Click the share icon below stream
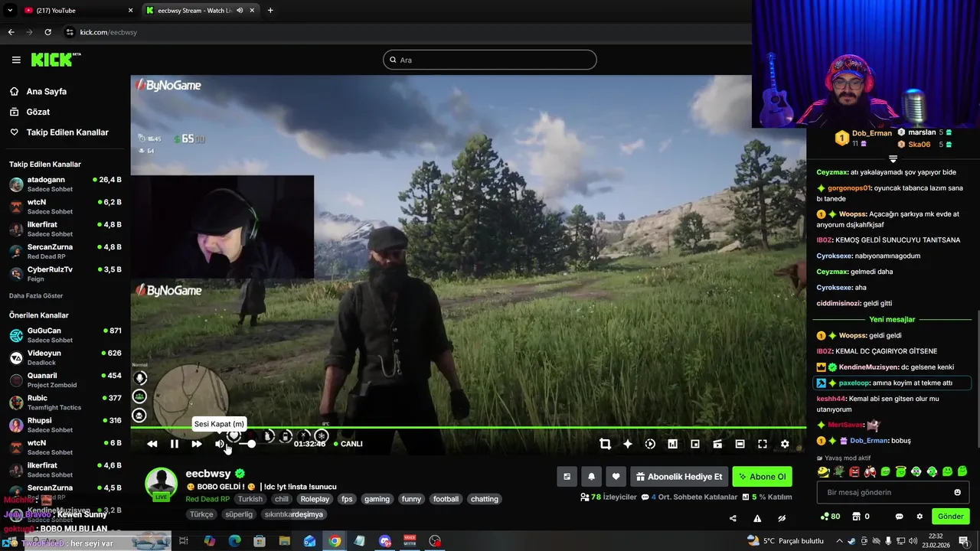This screenshot has height=551, width=980. [x=733, y=518]
